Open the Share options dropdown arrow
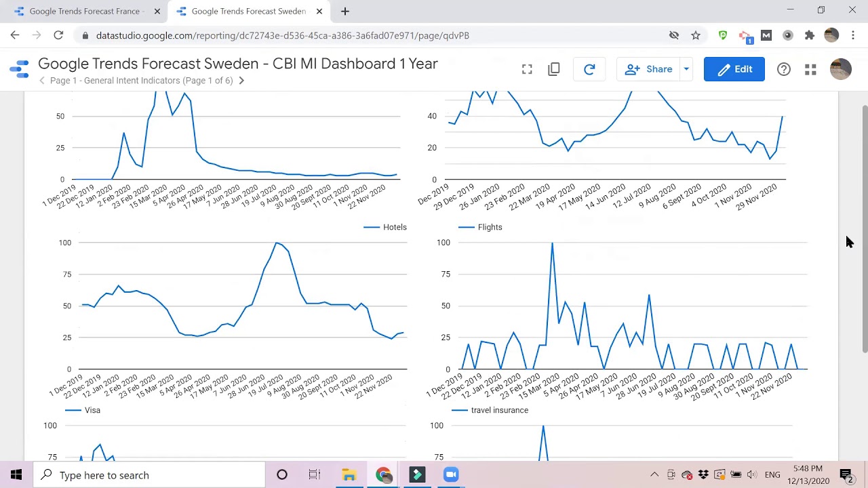 coord(686,69)
